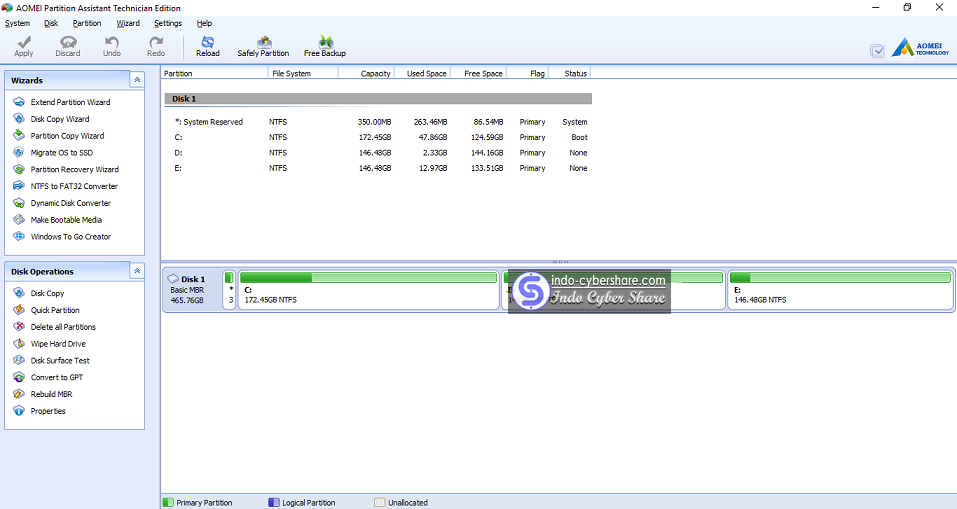This screenshot has height=509, width=957.
Task: Open the Help menu
Action: [204, 23]
